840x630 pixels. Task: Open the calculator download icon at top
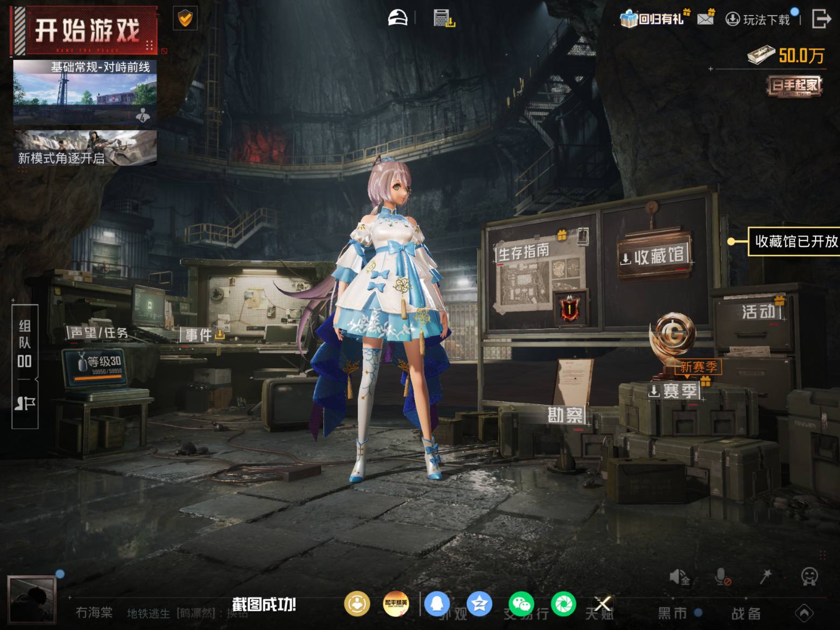click(444, 18)
